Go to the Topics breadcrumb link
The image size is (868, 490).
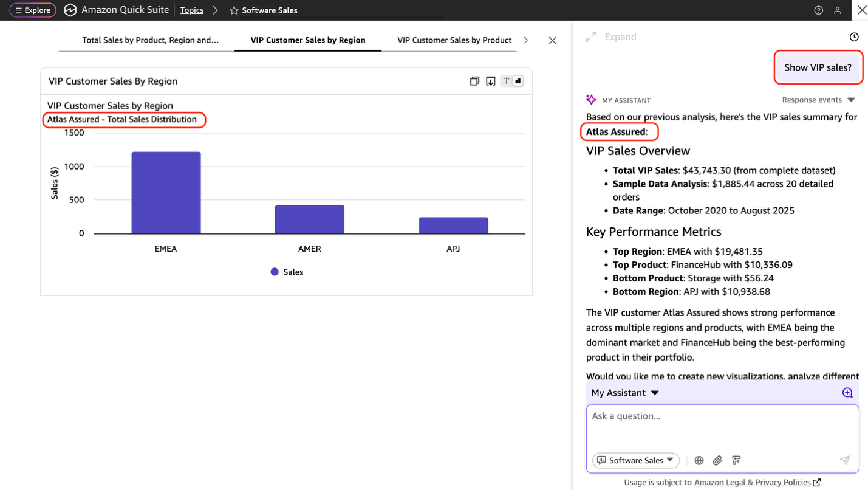click(x=191, y=10)
